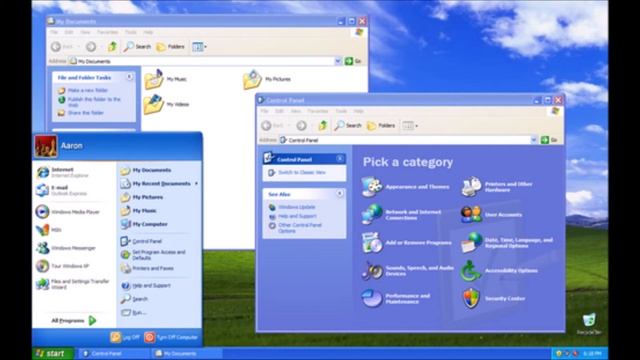Open Recycle Bin on desktop
The width and height of the screenshot is (640, 360).
click(x=589, y=324)
